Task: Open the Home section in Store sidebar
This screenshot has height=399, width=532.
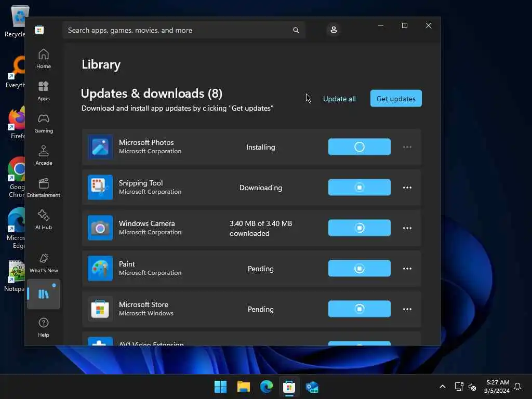Action: (44, 59)
